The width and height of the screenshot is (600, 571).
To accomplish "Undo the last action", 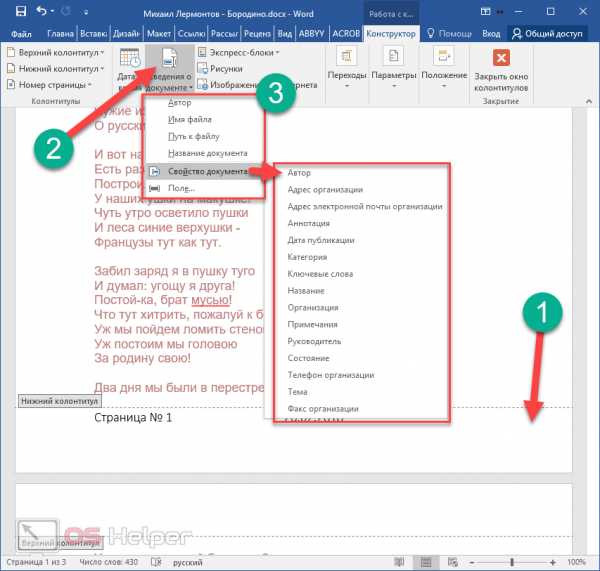I will 41,11.
